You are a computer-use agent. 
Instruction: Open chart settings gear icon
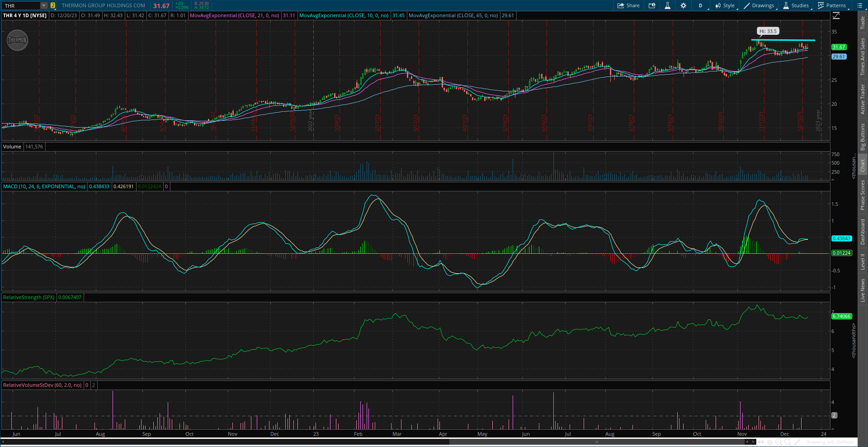683,5
